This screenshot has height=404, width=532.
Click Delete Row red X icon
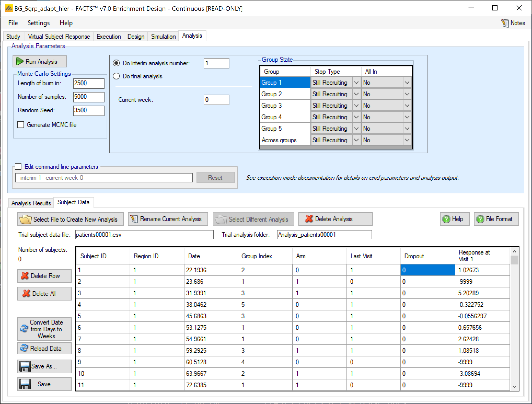tap(25, 276)
